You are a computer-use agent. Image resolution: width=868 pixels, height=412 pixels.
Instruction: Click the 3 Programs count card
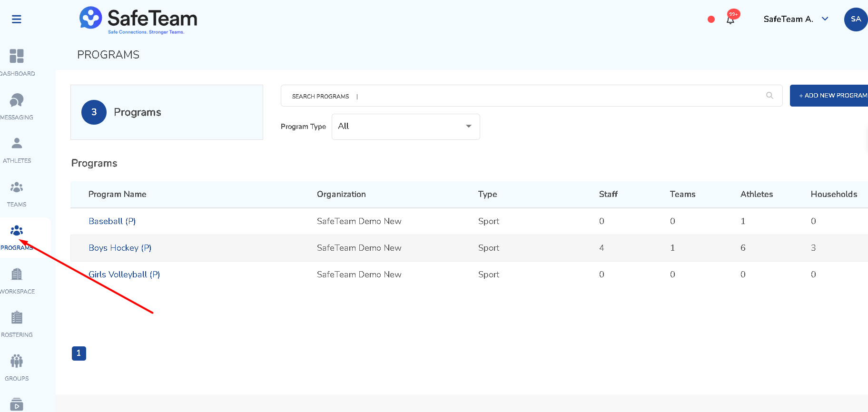click(167, 112)
